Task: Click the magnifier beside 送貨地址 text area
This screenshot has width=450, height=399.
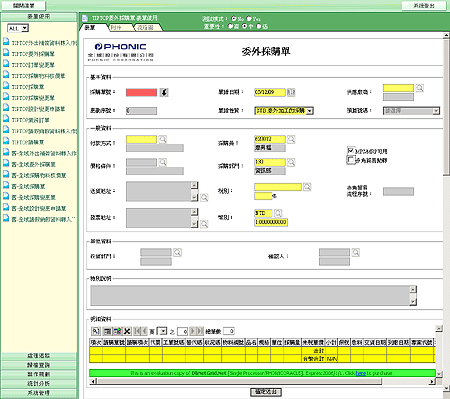Action: (x=204, y=197)
